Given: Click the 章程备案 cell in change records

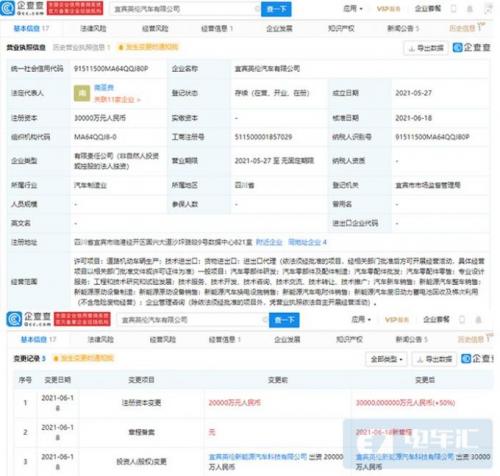Looking at the screenshot, I should pyautogui.click(x=141, y=432).
